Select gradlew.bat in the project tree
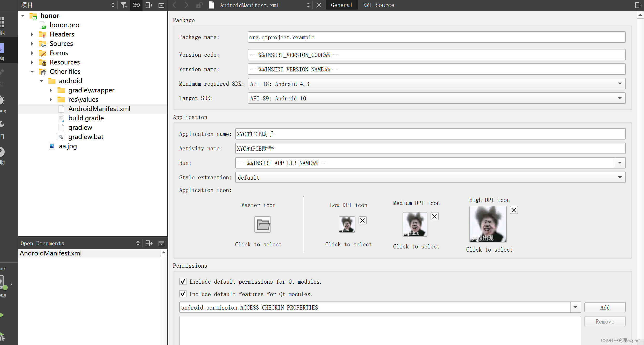This screenshot has width=644, height=345. coord(86,137)
